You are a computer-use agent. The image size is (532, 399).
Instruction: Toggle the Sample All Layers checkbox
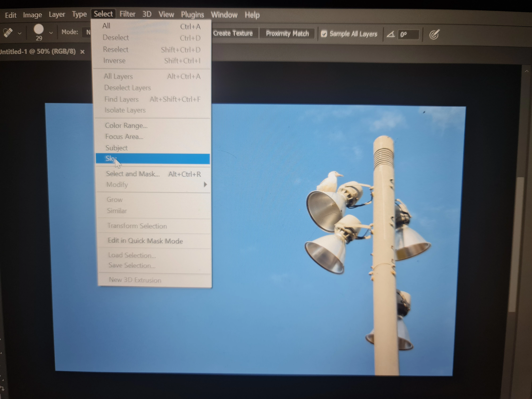[324, 34]
